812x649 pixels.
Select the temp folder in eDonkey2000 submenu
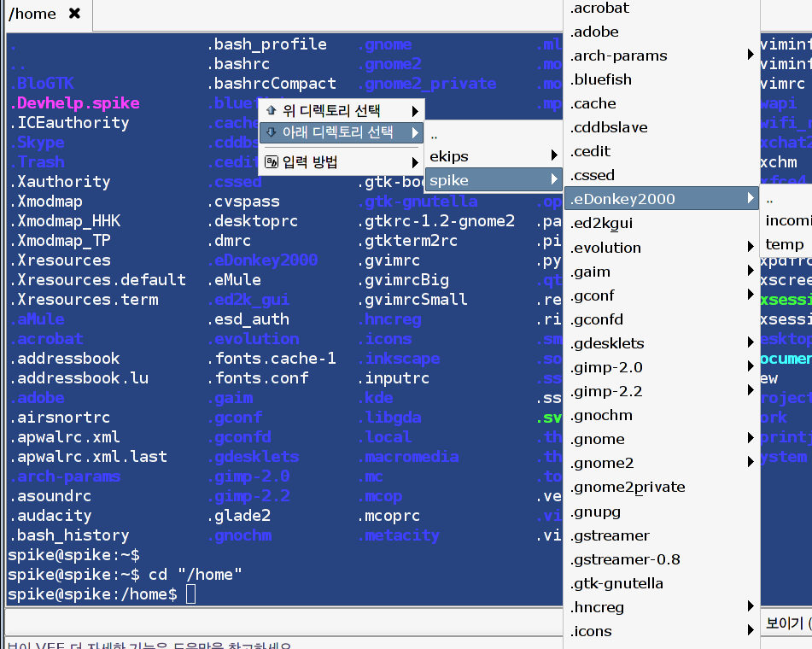[785, 244]
